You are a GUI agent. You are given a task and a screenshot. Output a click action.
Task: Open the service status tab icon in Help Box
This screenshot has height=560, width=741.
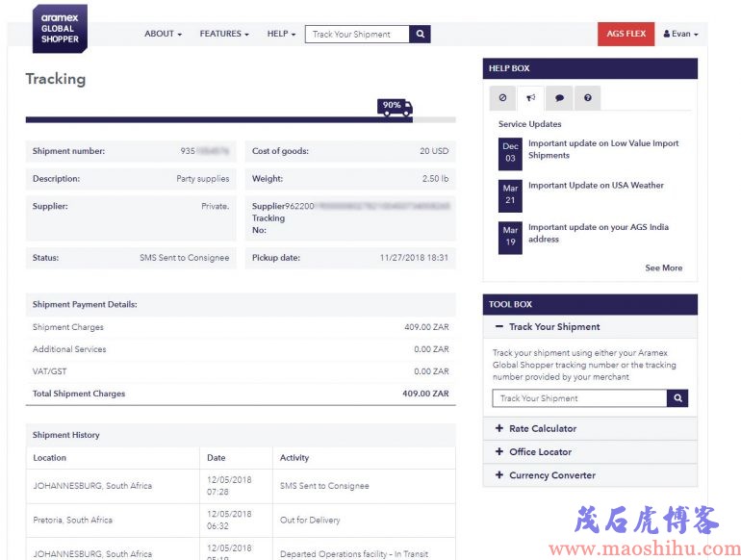click(502, 98)
